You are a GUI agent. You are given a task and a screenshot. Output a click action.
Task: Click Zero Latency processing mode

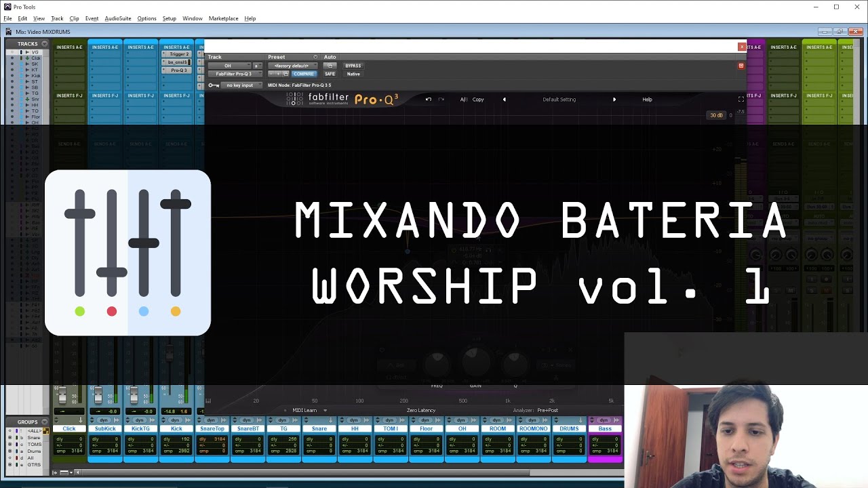[x=421, y=410]
